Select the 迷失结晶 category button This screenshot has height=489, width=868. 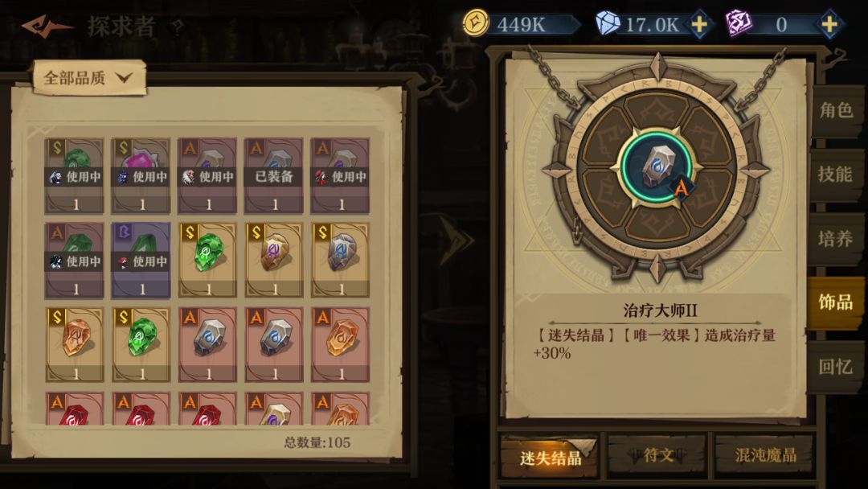(550, 457)
